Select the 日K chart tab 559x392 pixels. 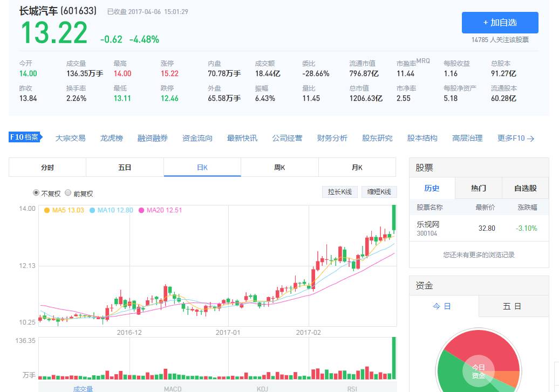tap(202, 167)
